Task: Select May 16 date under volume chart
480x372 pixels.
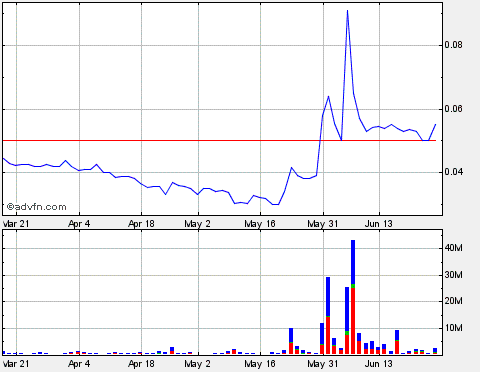Action: pyautogui.click(x=260, y=364)
